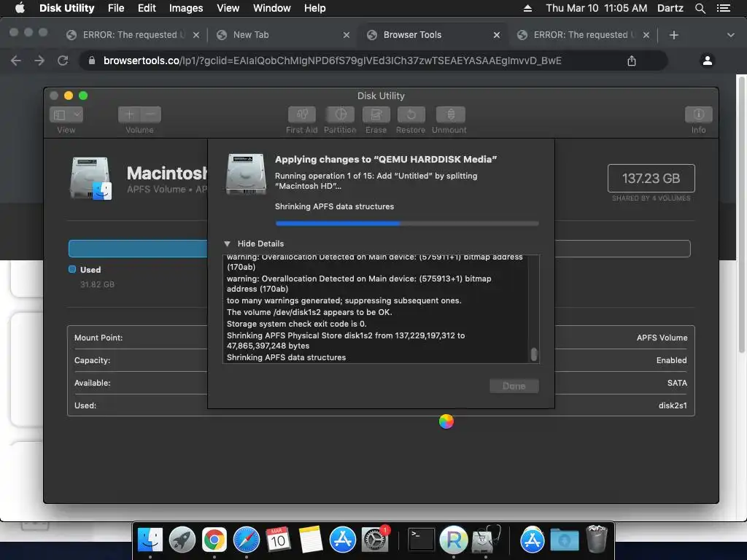Click the Restore toolbar icon

(411, 114)
